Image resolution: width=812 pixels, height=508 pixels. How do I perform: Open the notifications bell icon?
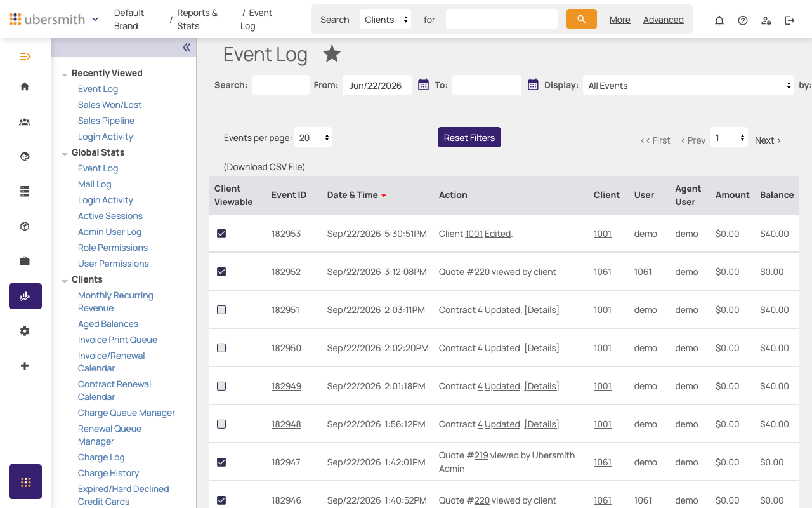pyautogui.click(x=719, y=20)
